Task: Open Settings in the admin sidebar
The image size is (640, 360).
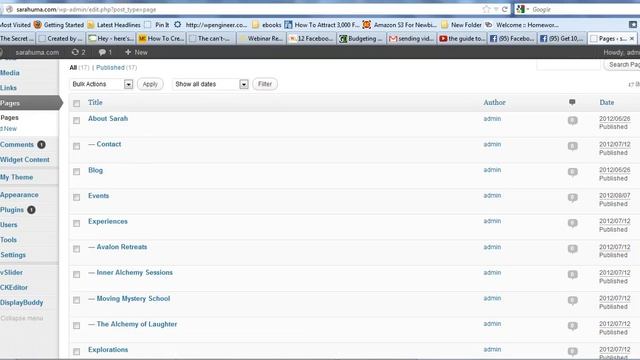Action: click(13, 255)
